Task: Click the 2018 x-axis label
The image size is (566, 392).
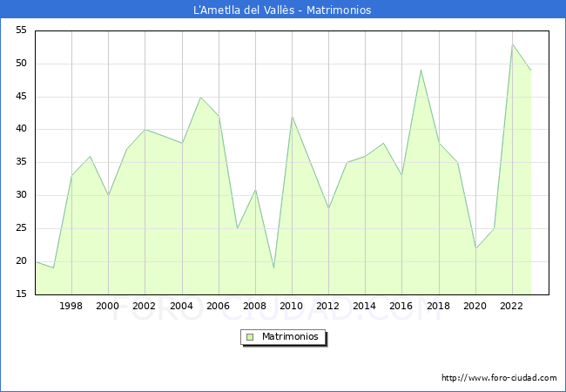Action: (439, 306)
